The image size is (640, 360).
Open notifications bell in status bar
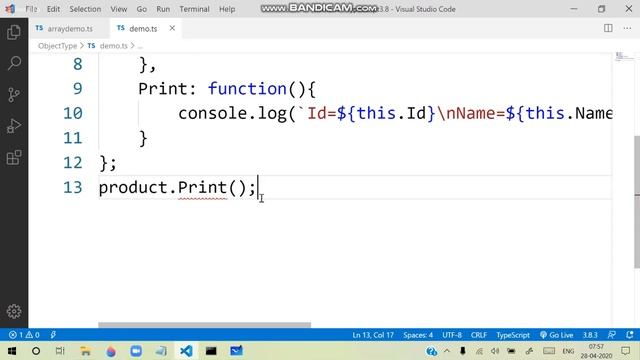(629, 335)
